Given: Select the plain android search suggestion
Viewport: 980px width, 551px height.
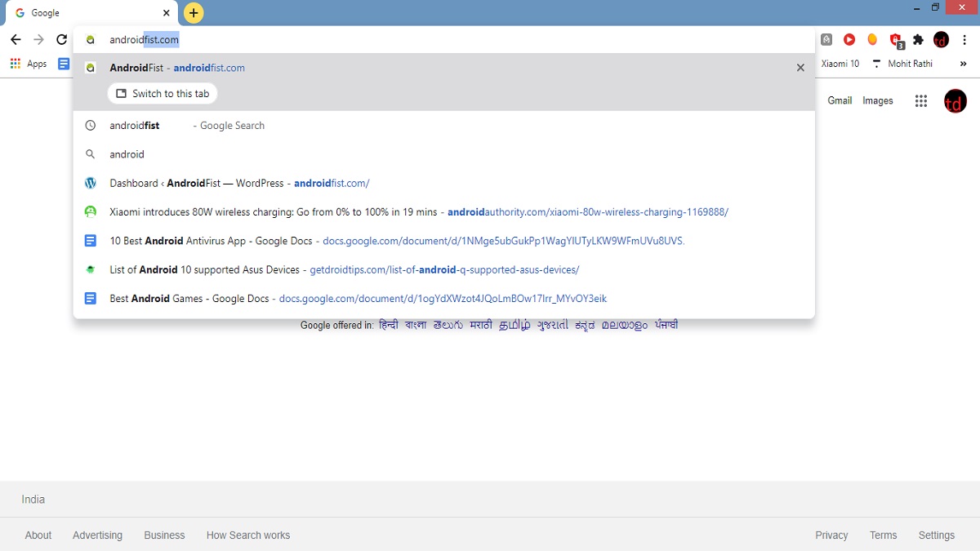Looking at the screenshot, I should (x=444, y=154).
